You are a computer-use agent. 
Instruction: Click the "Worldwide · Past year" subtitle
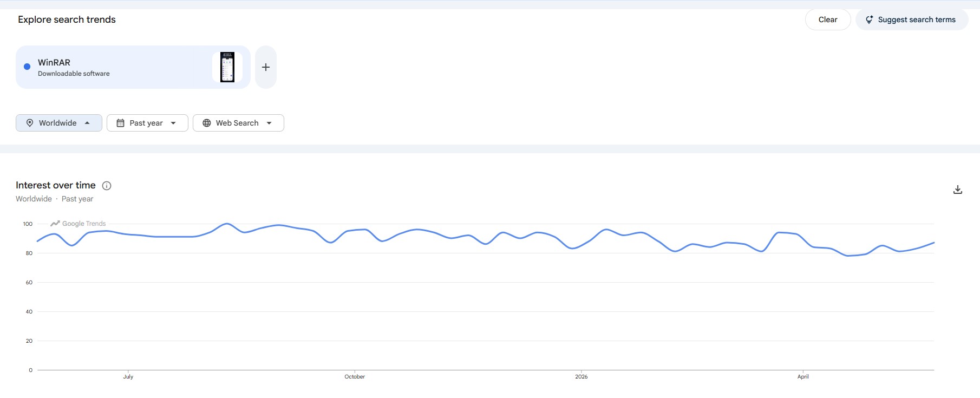click(54, 199)
